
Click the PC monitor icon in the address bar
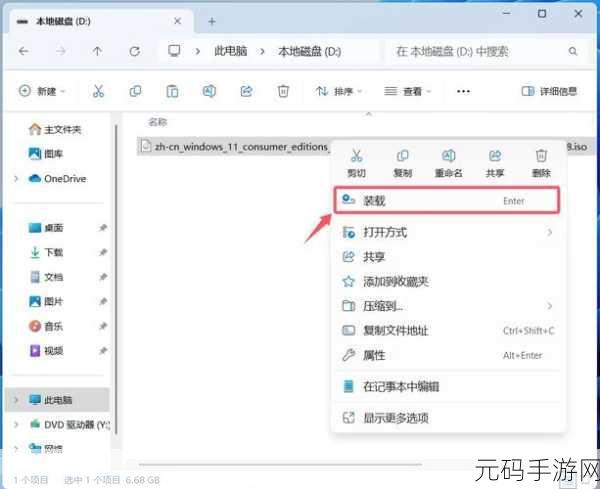pyautogui.click(x=174, y=51)
